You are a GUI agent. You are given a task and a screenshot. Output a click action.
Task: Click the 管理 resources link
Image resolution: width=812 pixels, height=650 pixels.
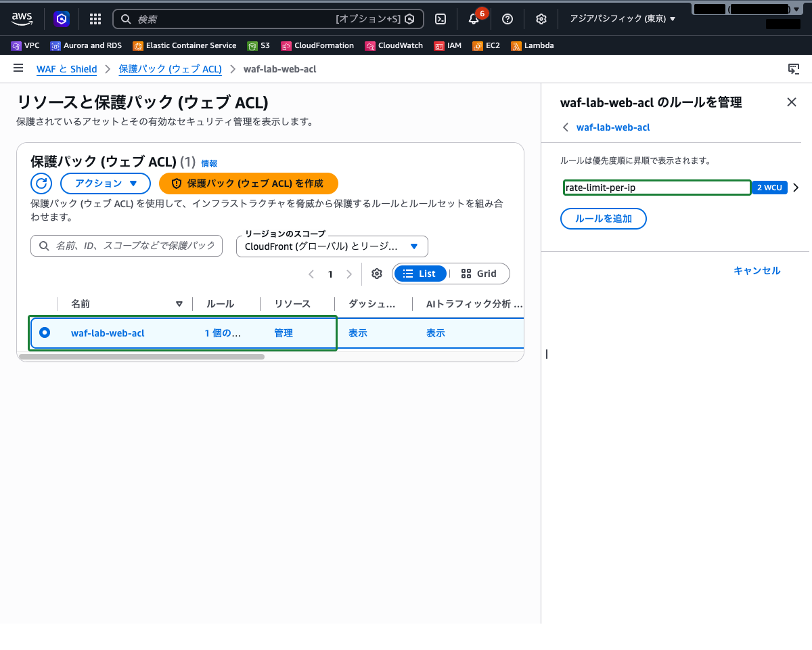[x=284, y=333]
